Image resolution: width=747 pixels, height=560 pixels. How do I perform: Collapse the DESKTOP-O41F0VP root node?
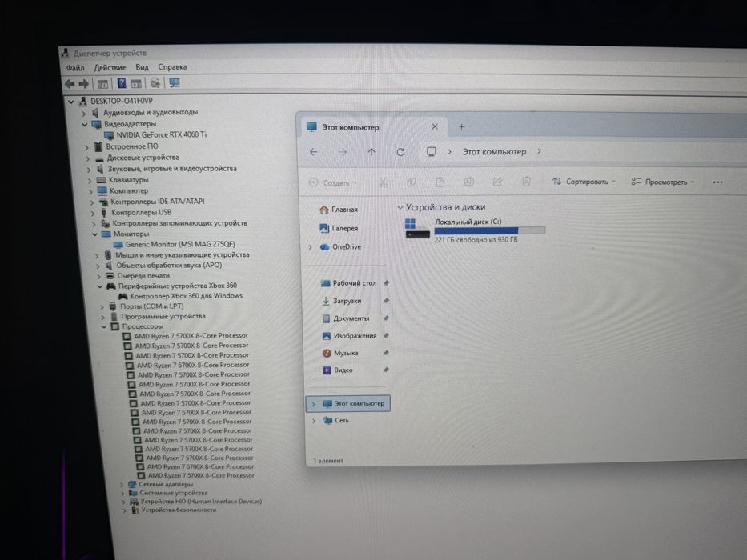[71, 102]
